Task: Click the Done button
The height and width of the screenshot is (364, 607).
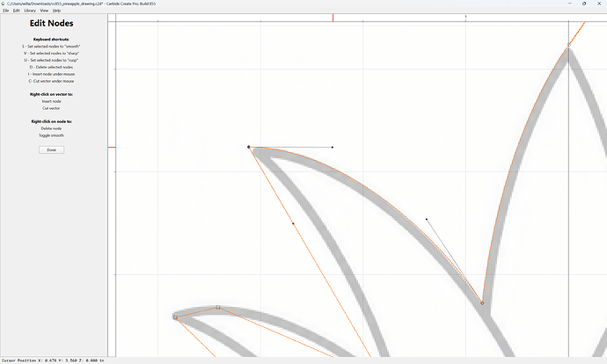Action: click(52, 149)
